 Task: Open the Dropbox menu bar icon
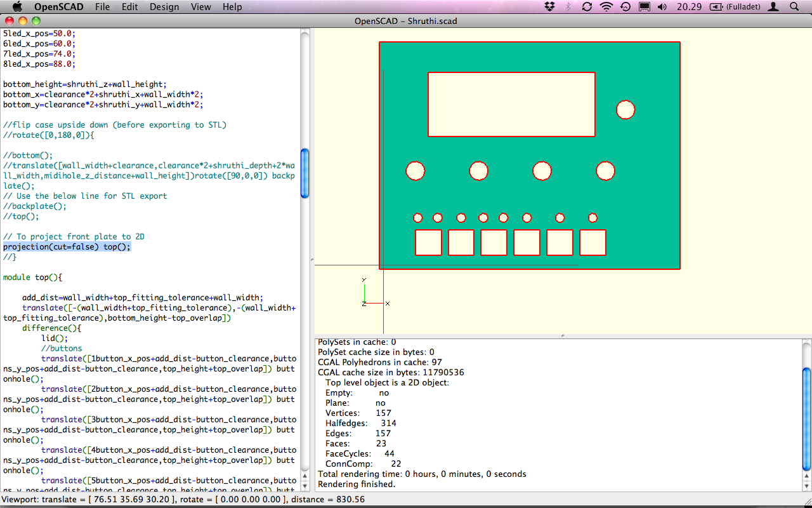[x=550, y=7]
